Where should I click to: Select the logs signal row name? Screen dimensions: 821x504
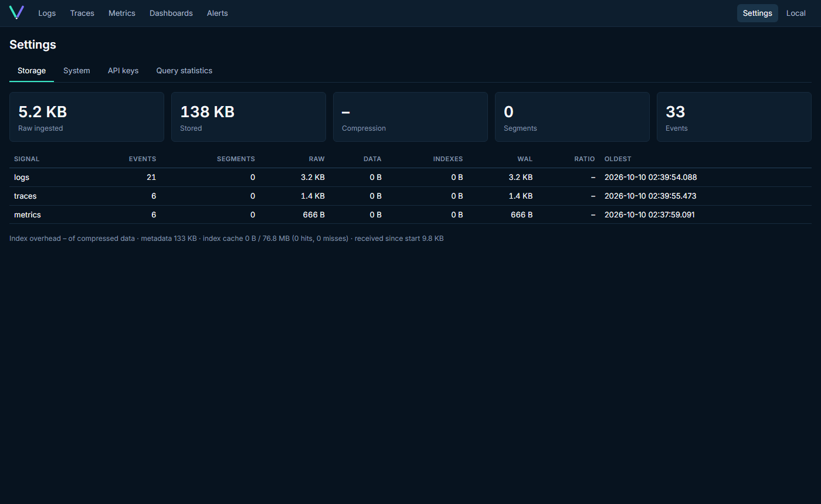[x=22, y=177]
